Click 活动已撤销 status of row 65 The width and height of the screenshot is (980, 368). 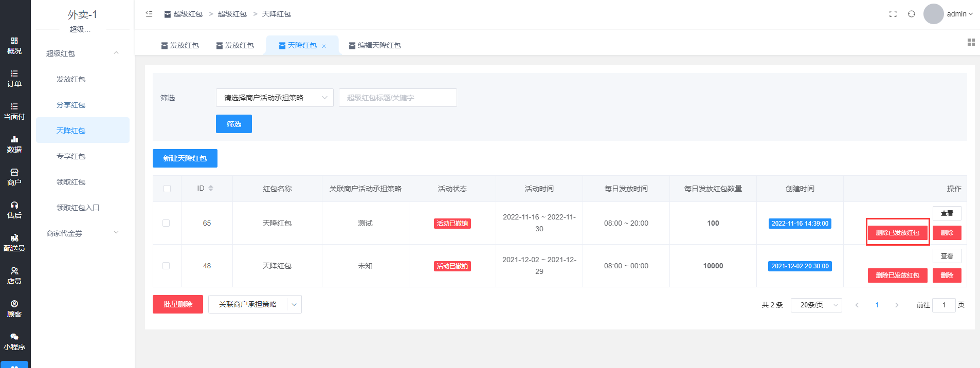pyautogui.click(x=452, y=224)
